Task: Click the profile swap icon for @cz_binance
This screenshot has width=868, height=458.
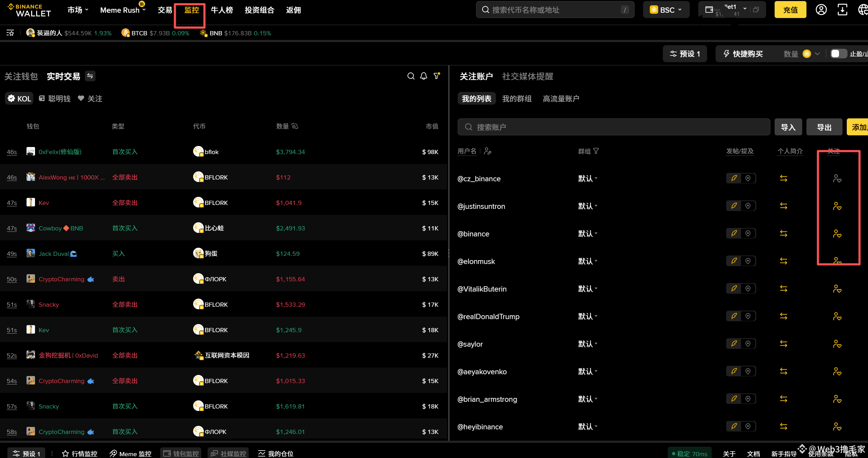Action: point(783,178)
